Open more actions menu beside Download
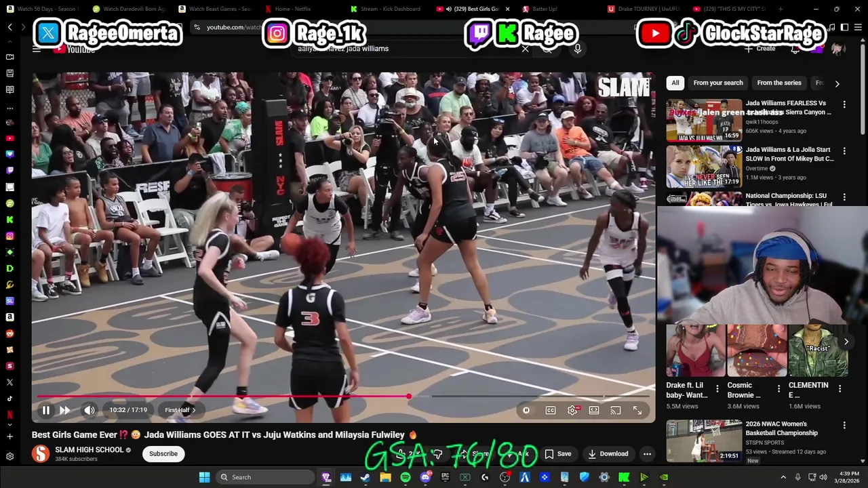 (648, 453)
